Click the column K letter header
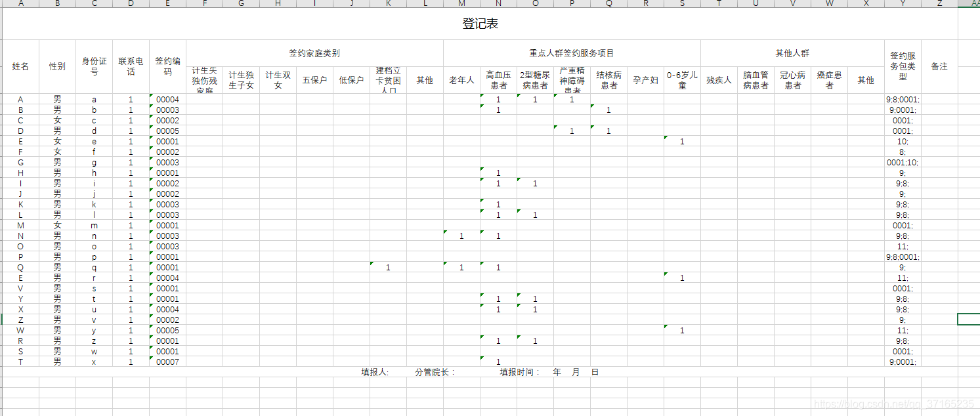Image resolution: width=980 pixels, height=416 pixels. [x=388, y=4]
